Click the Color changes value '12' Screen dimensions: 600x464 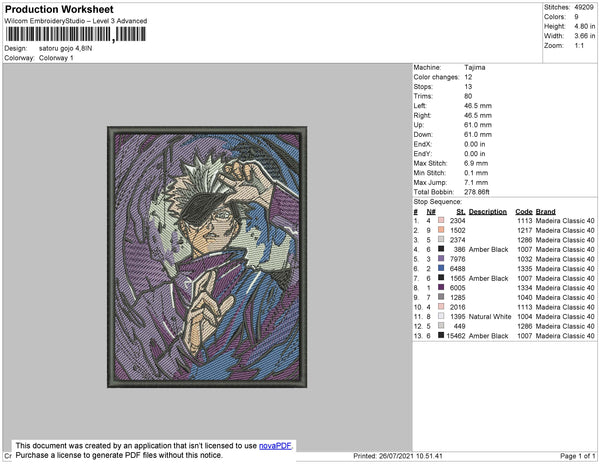pyautogui.click(x=468, y=77)
